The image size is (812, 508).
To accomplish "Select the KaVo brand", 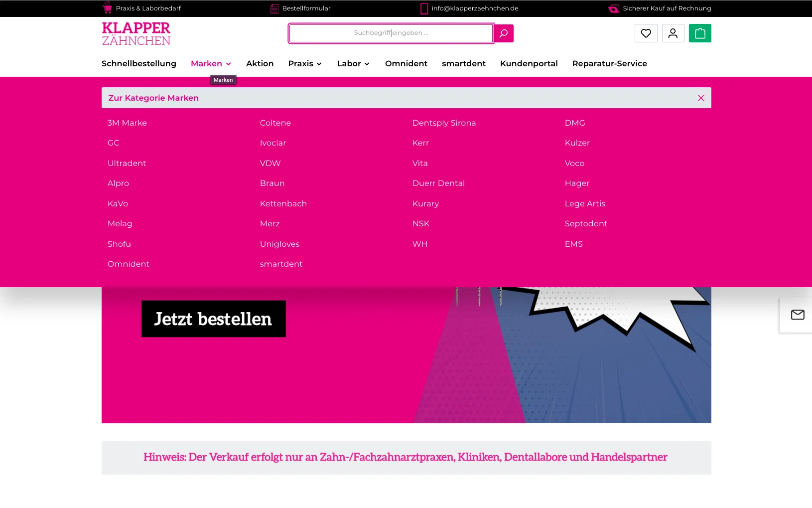I will (x=118, y=203).
